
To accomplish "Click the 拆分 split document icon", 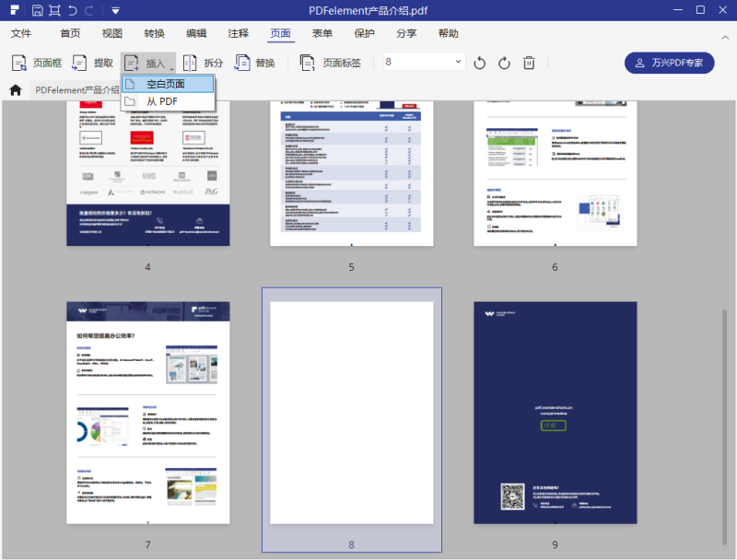I will pyautogui.click(x=190, y=63).
